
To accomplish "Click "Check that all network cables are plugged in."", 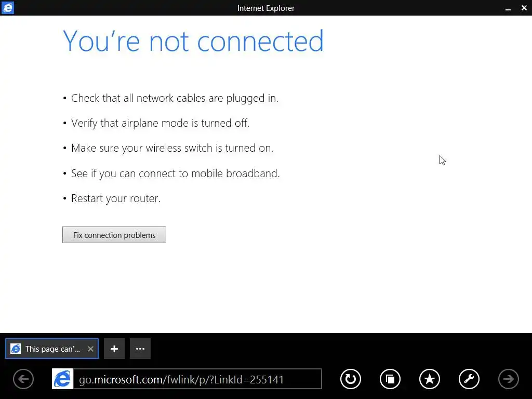I will coord(175,98).
